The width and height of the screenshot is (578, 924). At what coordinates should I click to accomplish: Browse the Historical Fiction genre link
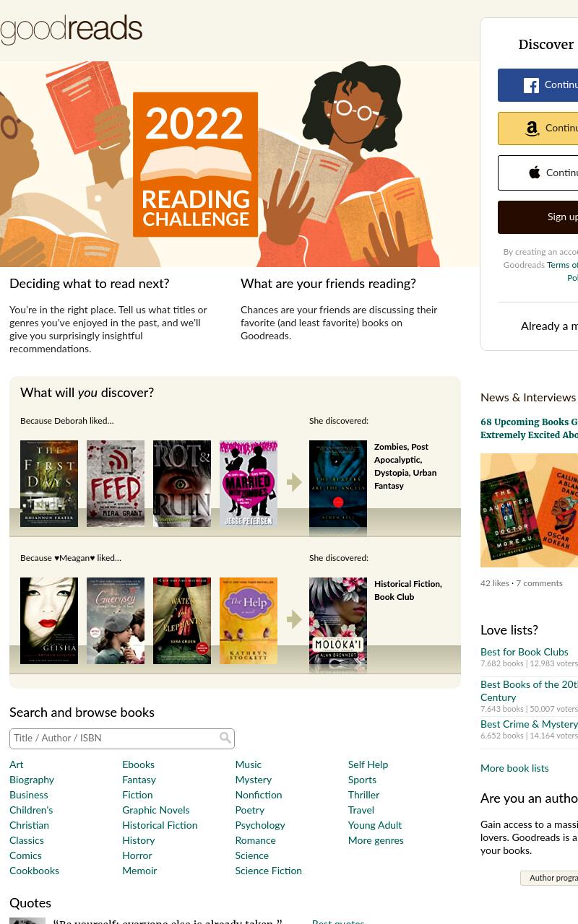(160, 825)
